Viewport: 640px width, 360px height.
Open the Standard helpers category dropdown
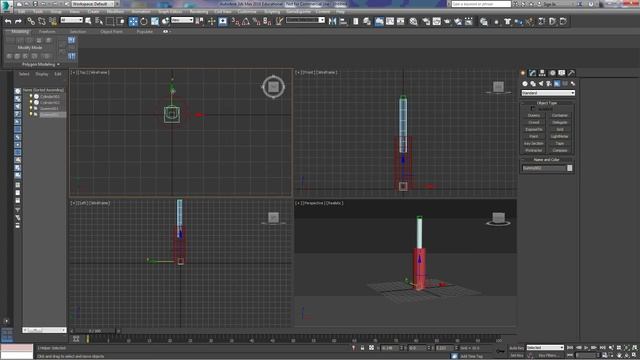click(548, 93)
